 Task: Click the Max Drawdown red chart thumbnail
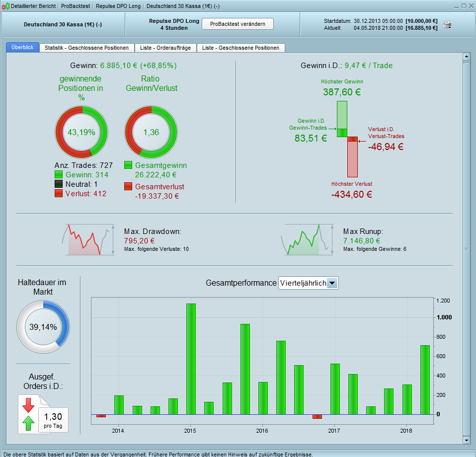pyautogui.click(x=88, y=240)
